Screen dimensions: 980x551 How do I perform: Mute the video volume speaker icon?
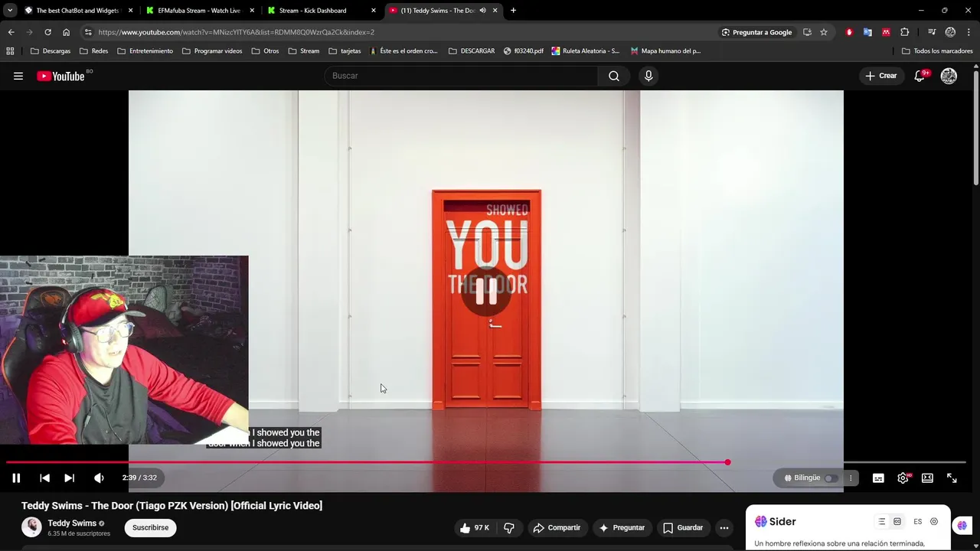tap(99, 478)
